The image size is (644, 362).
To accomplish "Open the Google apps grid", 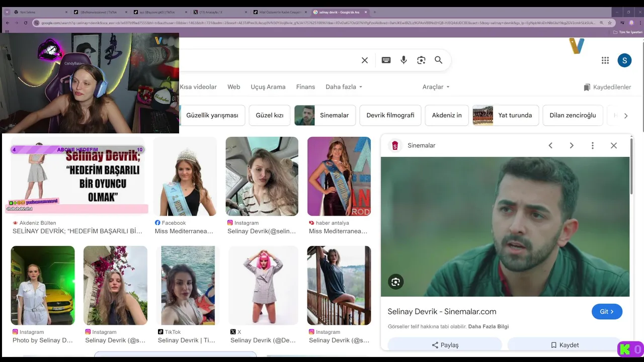I will tap(605, 60).
